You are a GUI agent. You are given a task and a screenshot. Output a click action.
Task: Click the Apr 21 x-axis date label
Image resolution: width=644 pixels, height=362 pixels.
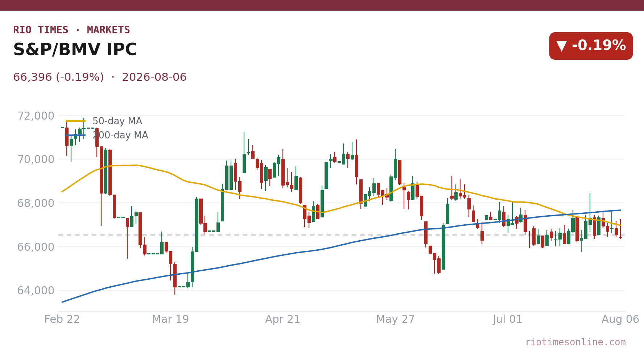(x=283, y=320)
